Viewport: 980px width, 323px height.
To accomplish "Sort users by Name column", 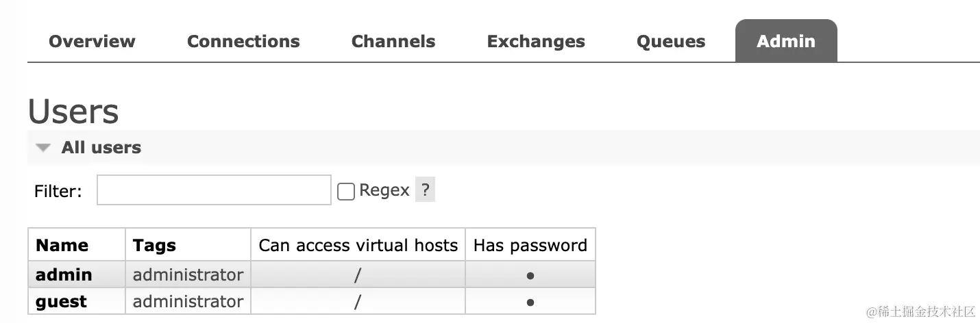I will 62,246.
